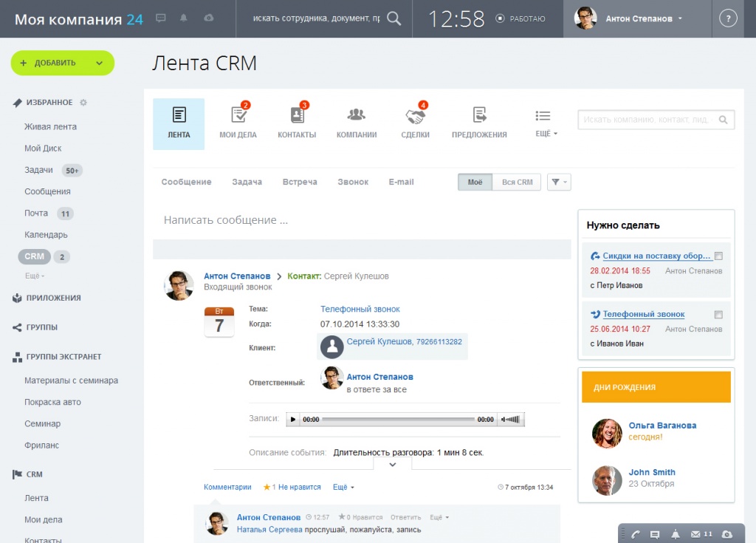Select the Встреча tab
The width and height of the screenshot is (756, 543).
tap(300, 182)
